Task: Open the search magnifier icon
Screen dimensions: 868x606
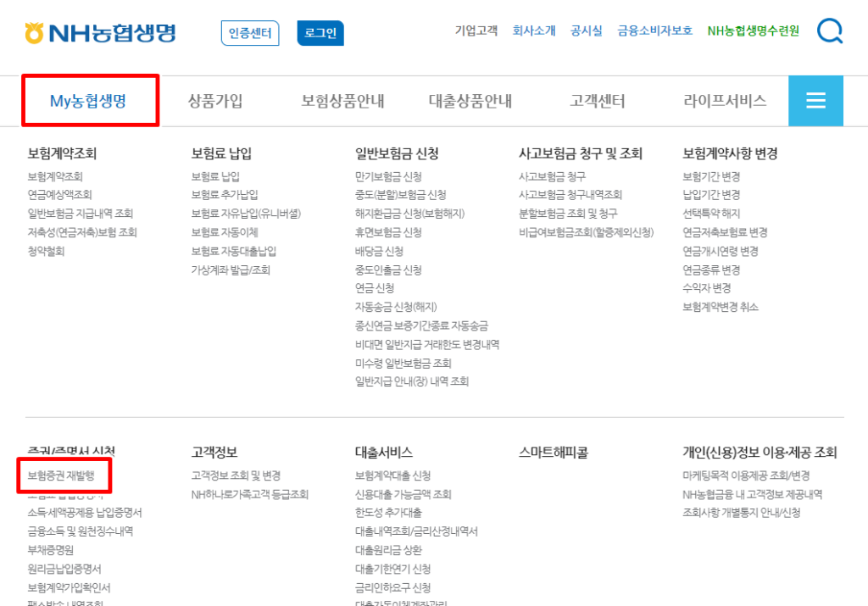Action: (829, 31)
